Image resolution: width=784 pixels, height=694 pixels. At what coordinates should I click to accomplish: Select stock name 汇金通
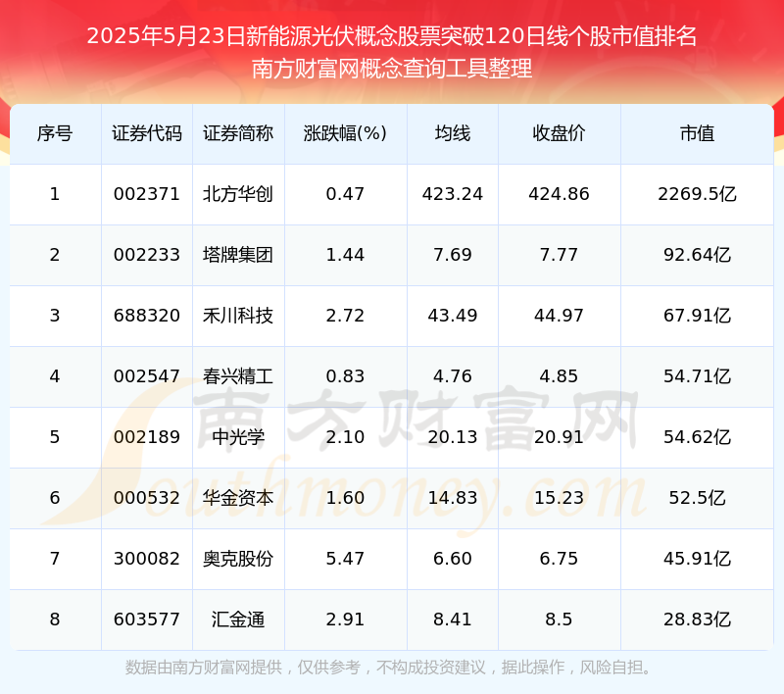pyautogui.click(x=238, y=619)
